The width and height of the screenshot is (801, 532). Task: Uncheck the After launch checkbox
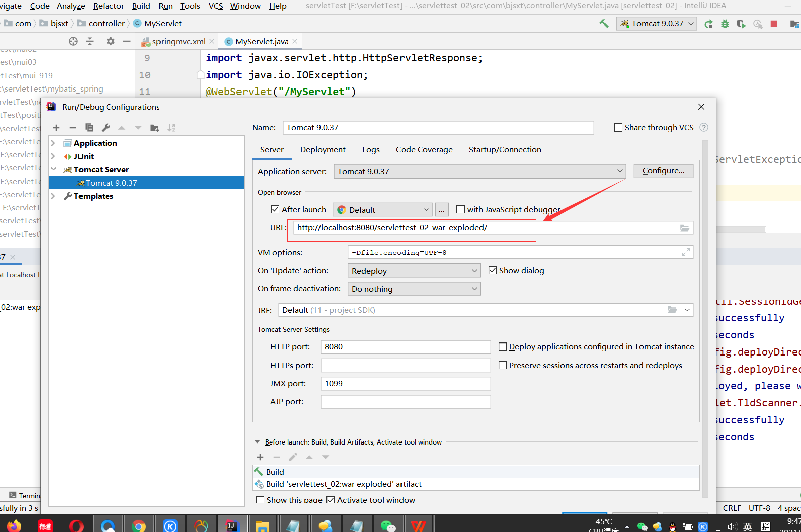pyautogui.click(x=275, y=209)
